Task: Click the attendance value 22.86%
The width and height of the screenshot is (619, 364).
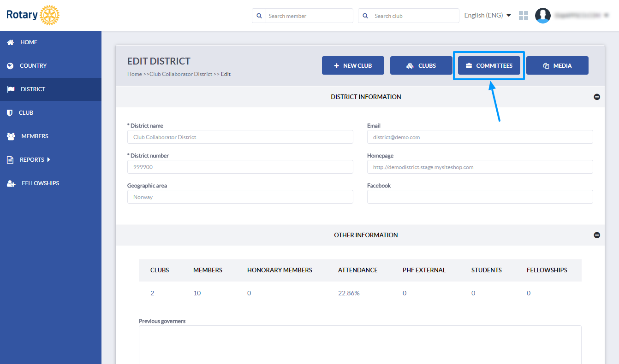Action: (x=349, y=293)
